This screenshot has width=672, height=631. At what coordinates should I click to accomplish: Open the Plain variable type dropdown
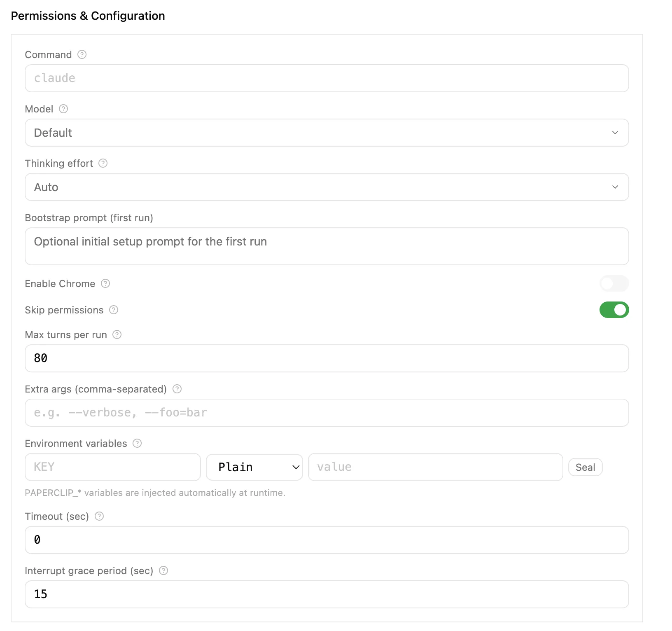point(254,467)
